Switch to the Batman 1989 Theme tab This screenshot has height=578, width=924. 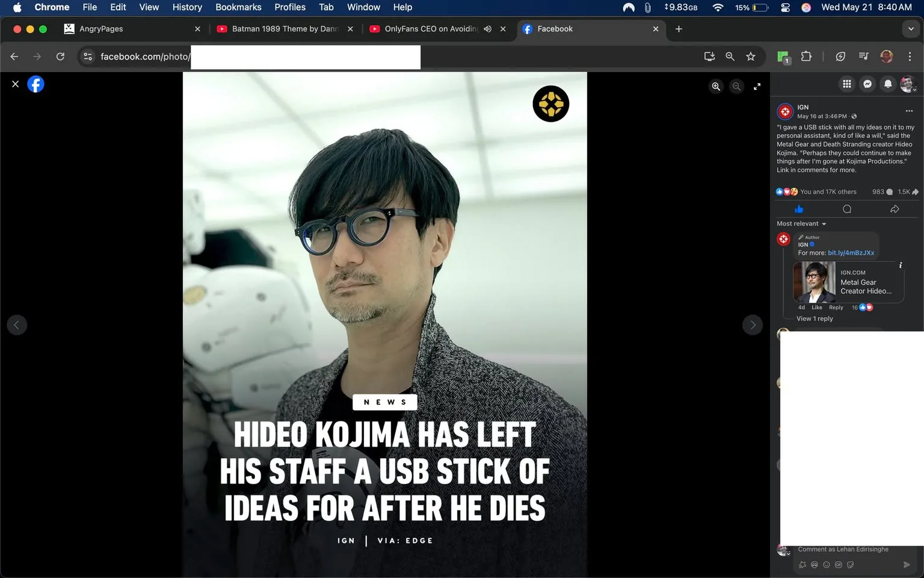click(285, 29)
